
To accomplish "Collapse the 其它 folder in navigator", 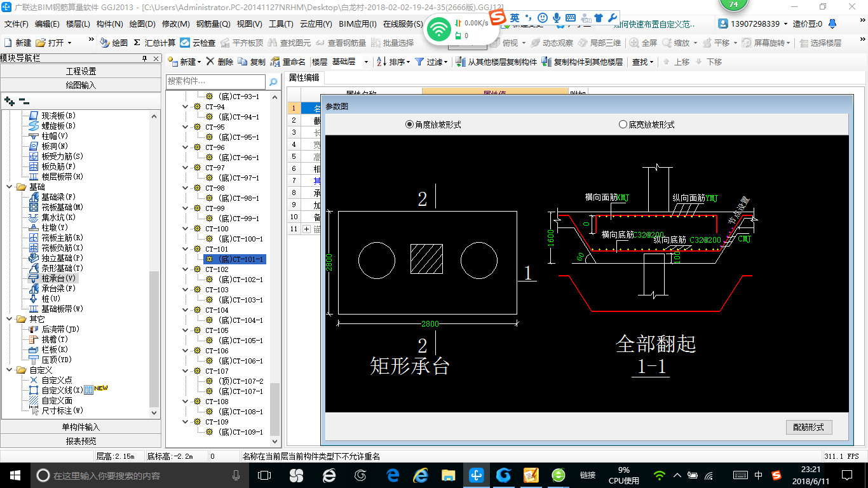I will tap(10, 319).
